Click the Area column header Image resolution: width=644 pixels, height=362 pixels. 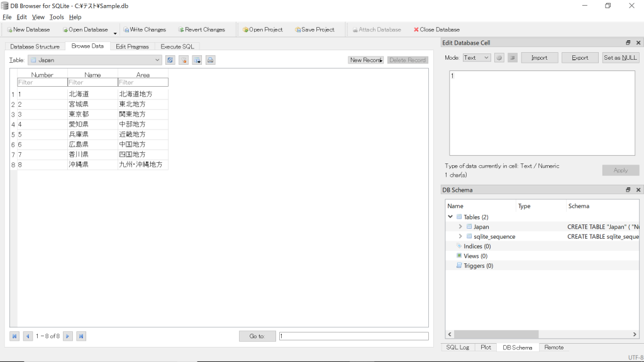[143, 75]
